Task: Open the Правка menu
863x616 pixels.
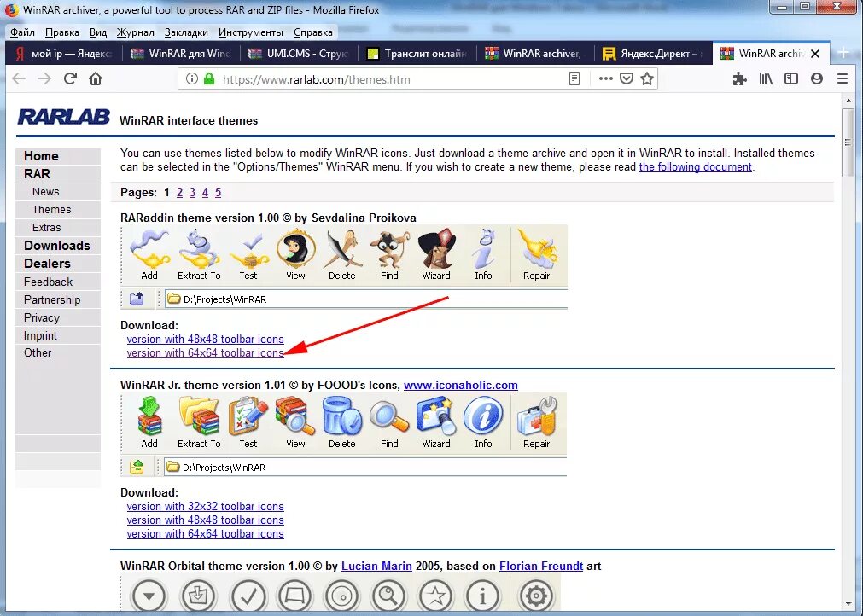Action: point(61,32)
